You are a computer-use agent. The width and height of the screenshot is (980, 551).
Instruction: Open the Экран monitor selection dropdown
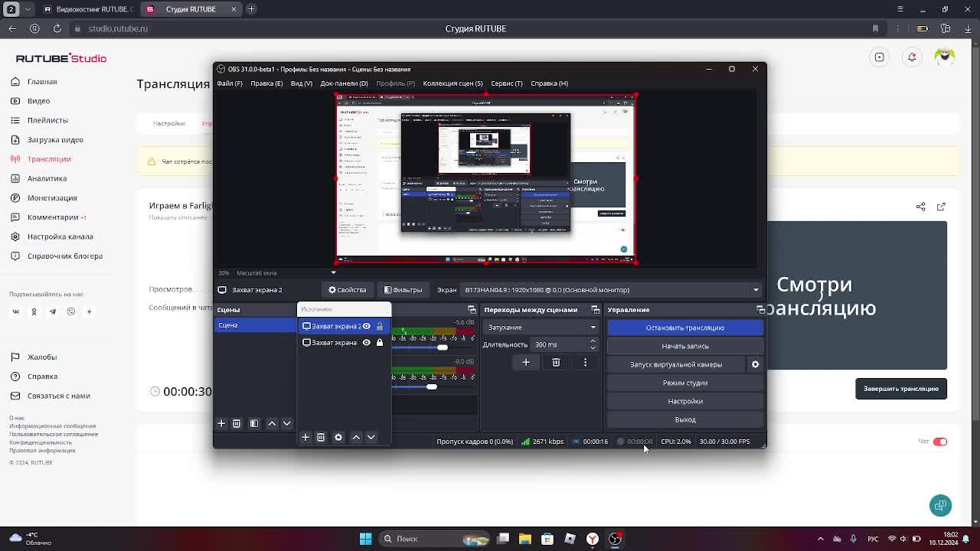612,290
